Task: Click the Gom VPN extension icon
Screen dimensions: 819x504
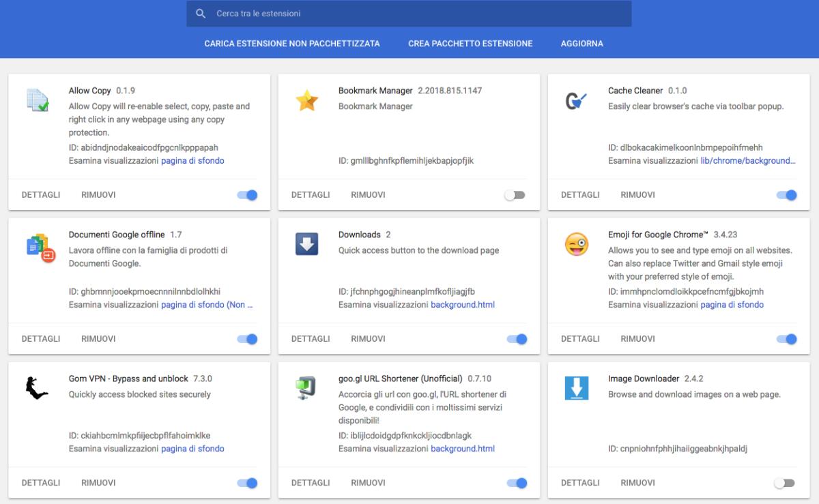Action: coord(39,387)
